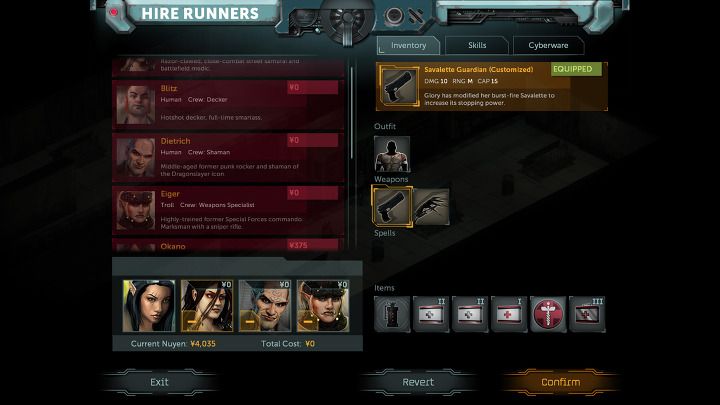Click the Exit button
This screenshot has height=405, width=720.
click(x=159, y=382)
